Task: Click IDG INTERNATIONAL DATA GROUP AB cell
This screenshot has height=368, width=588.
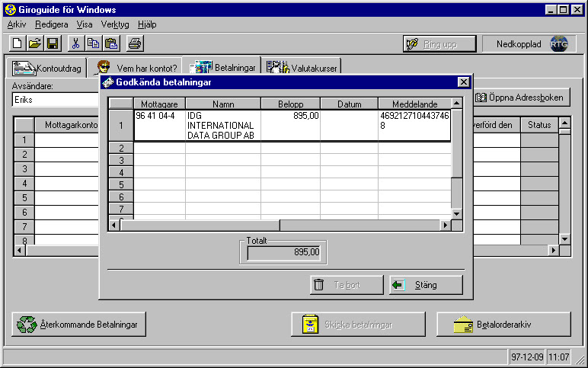Action: pyautogui.click(x=223, y=125)
